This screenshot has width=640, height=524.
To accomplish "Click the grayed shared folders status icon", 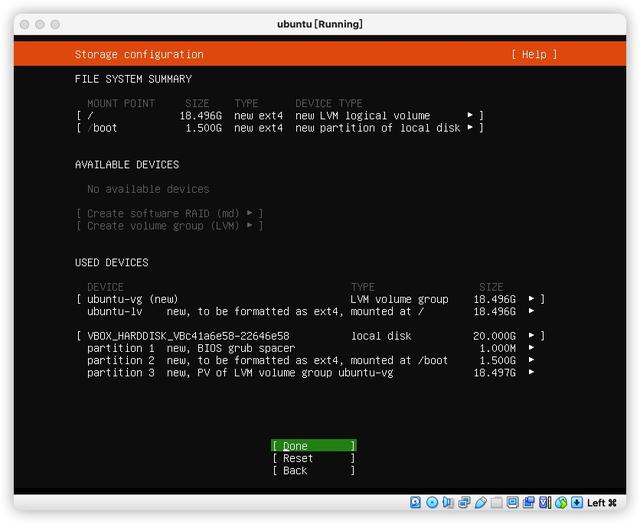I will pos(496,502).
